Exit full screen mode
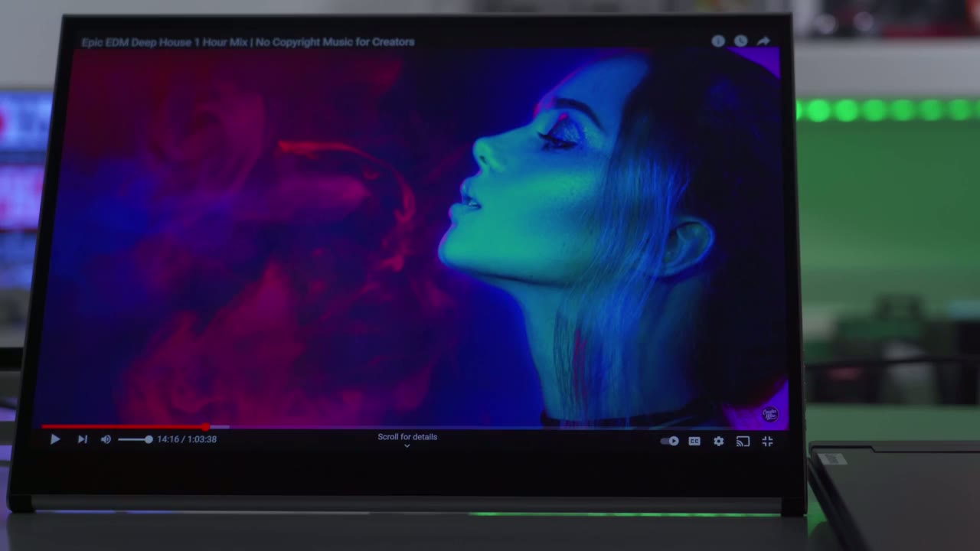 click(x=767, y=441)
